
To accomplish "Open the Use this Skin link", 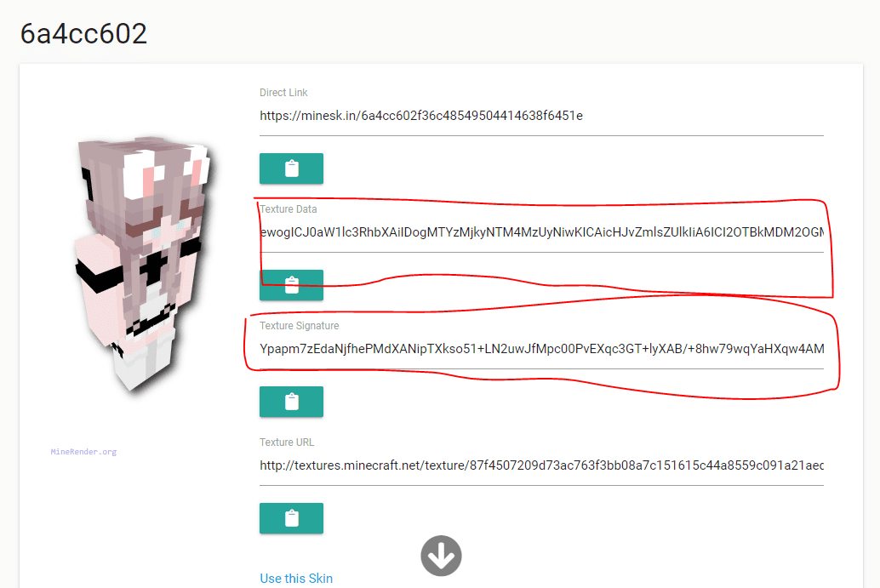I will 296,579.
